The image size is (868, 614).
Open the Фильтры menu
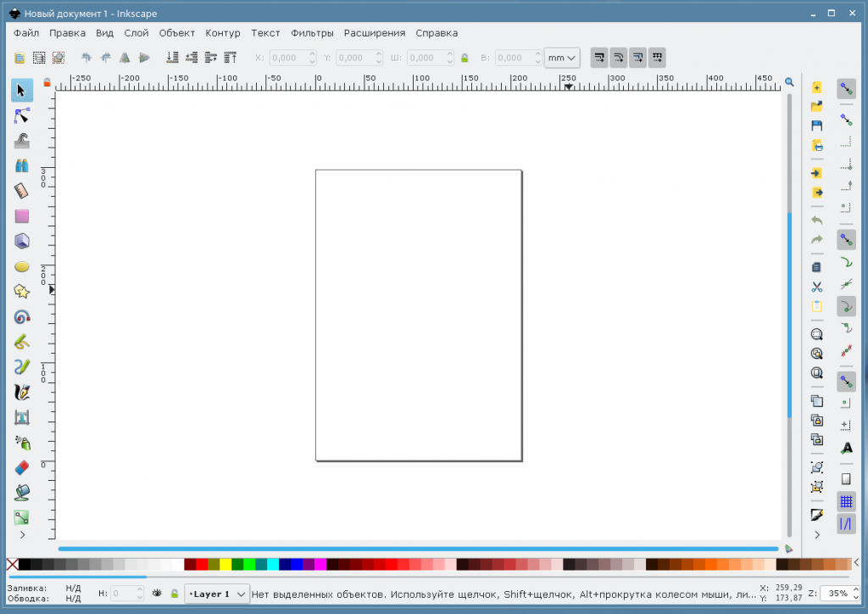(312, 33)
